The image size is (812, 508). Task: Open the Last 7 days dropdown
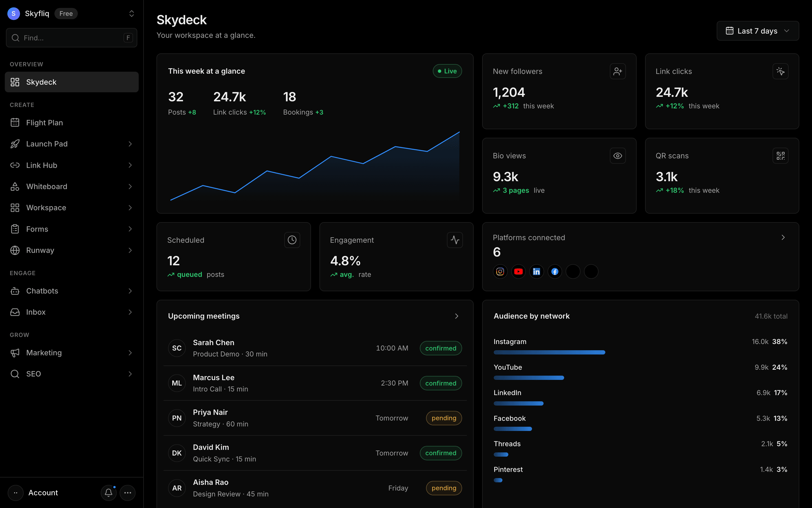pyautogui.click(x=758, y=31)
